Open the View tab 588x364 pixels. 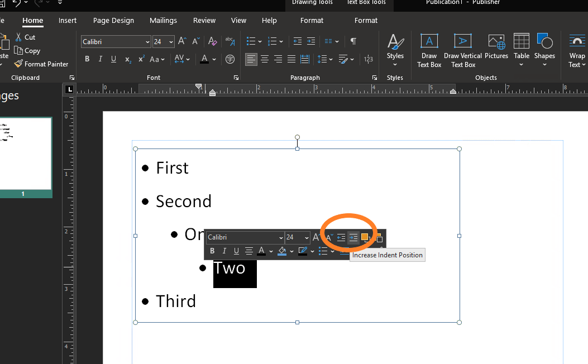coord(238,21)
